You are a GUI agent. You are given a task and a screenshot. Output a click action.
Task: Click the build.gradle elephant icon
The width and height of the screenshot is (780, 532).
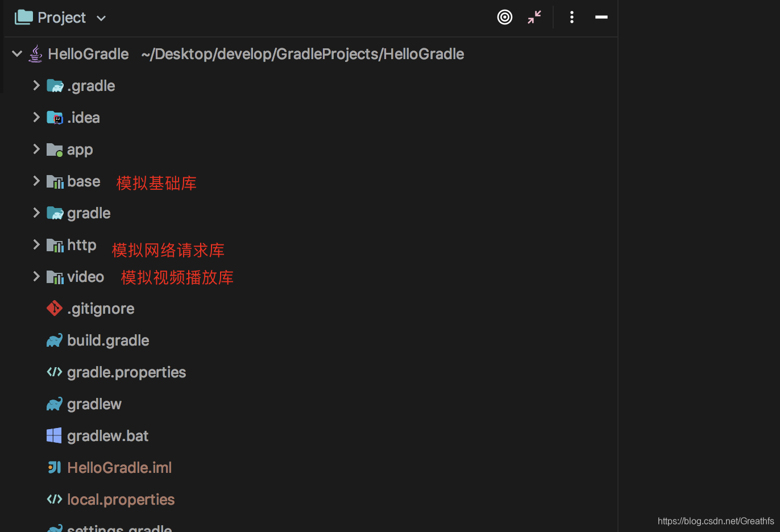(55, 340)
